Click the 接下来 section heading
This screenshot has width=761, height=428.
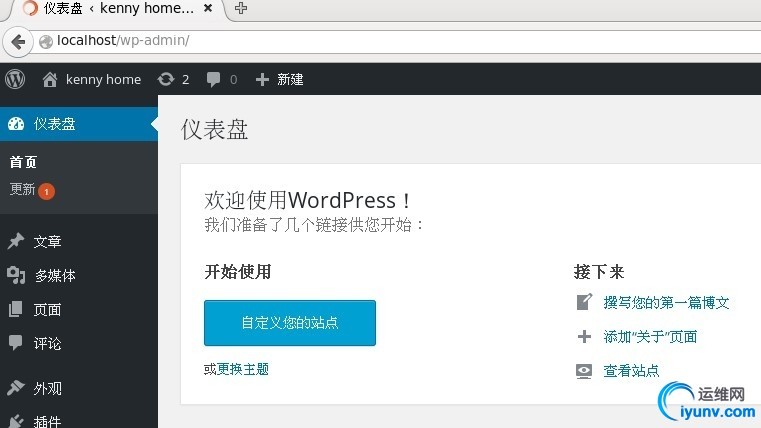[x=599, y=272]
